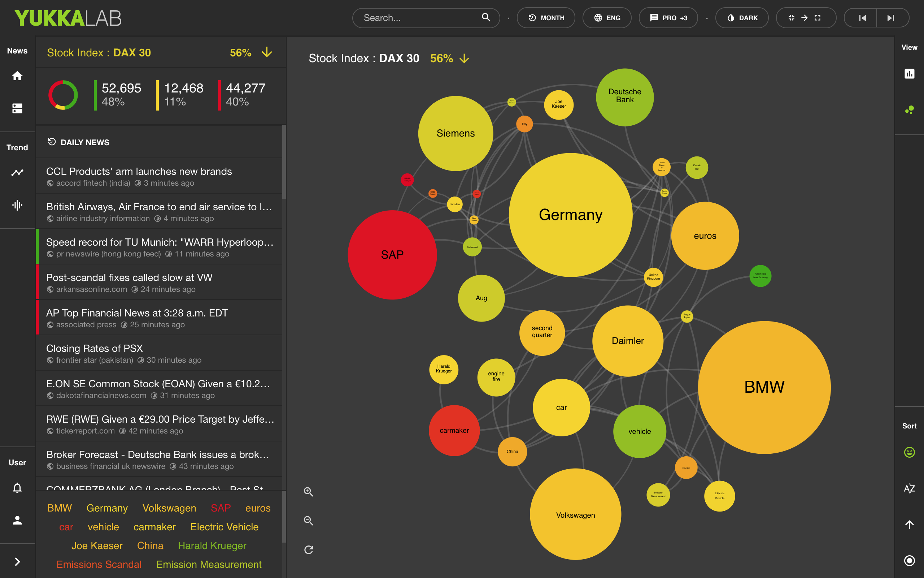Select the Joe Kaeser tag
924x578 pixels.
point(97,545)
